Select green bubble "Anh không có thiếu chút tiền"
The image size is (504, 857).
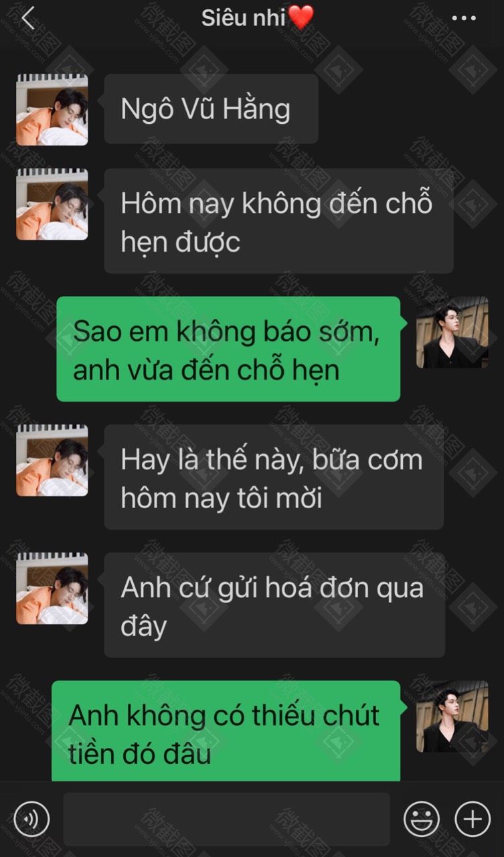[x=226, y=731]
